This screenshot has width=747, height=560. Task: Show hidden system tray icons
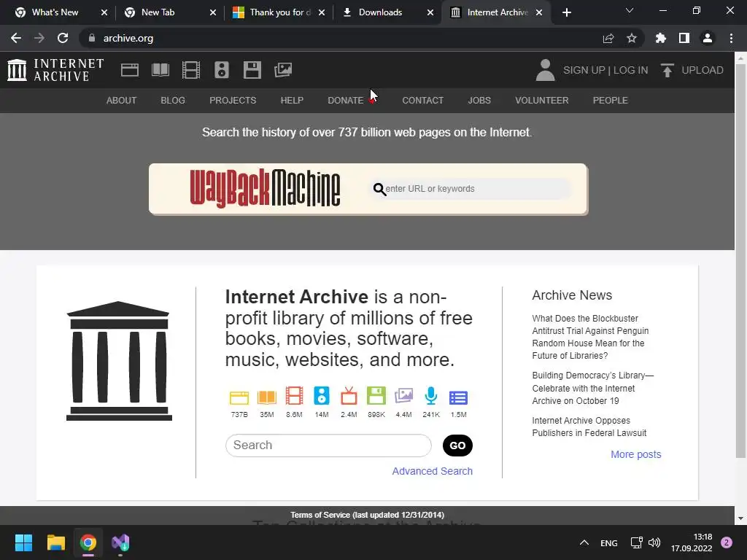click(x=584, y=542)
